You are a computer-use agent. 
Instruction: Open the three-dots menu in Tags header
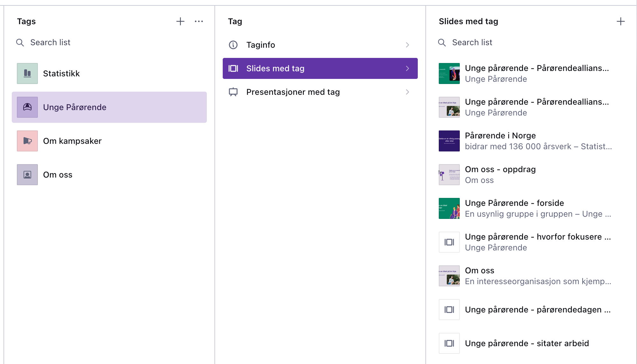[x=199, y=21]
